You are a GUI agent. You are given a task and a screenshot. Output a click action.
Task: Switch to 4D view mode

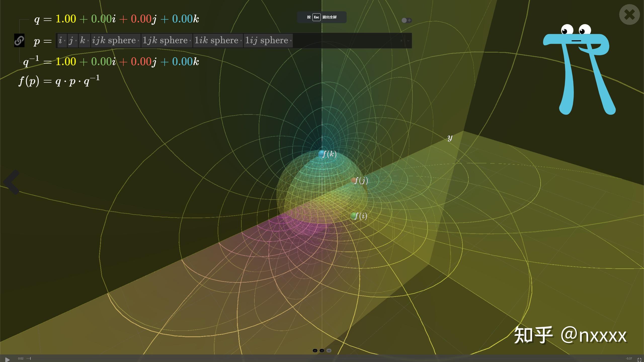[329, 351]
